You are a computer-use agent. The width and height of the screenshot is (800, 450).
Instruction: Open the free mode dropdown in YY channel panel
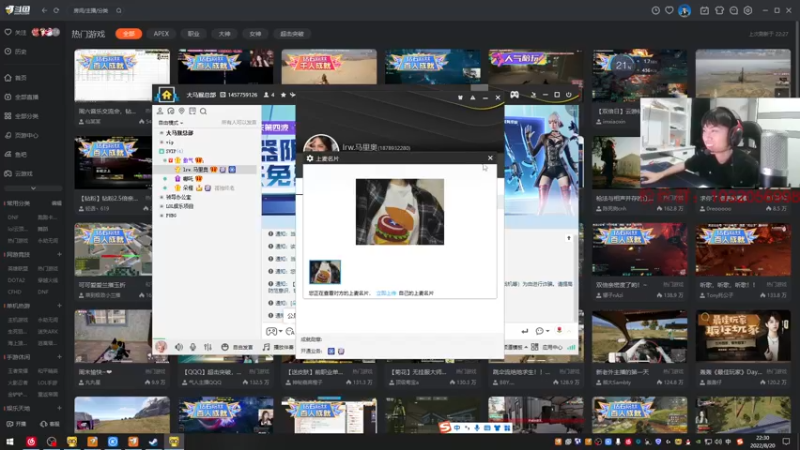coord(170,123)
